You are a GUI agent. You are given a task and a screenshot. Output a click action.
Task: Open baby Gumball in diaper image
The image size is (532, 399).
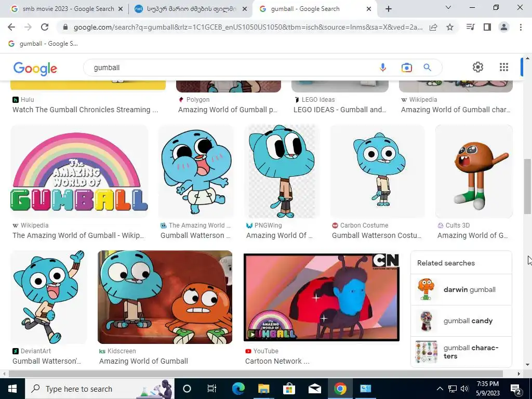[196, 171]
